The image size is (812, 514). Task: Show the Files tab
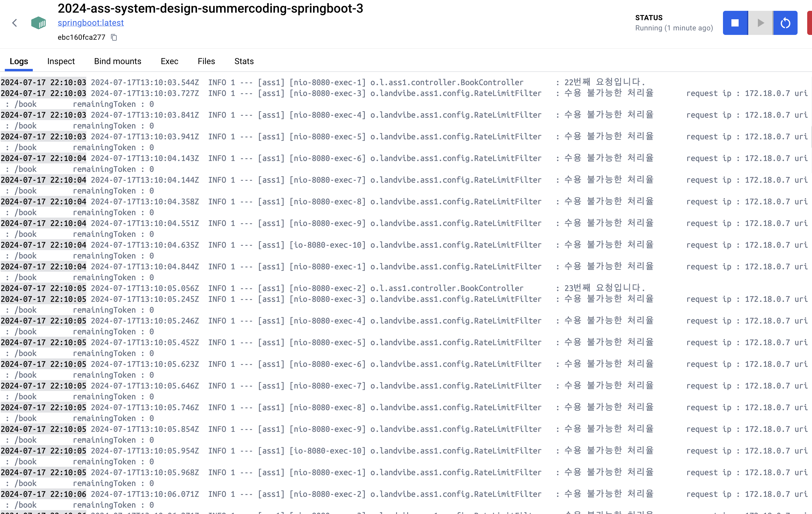(206, 61)
